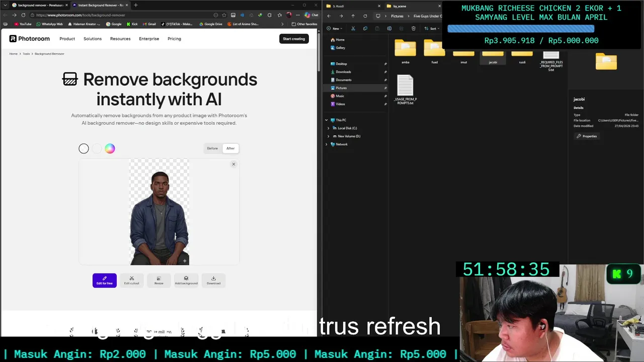Delete the selected item with the trash icon
644x362 pixels.
point(414,29)
